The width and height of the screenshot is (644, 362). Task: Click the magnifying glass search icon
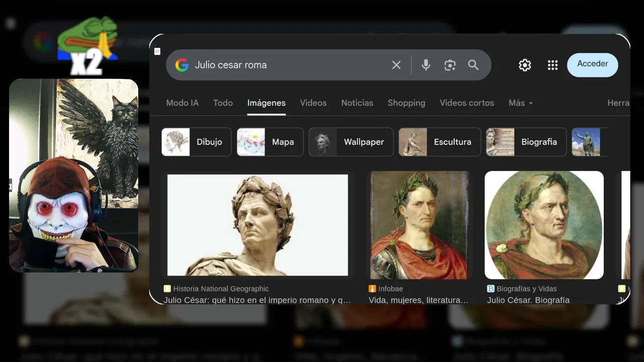tap(473, 65)
